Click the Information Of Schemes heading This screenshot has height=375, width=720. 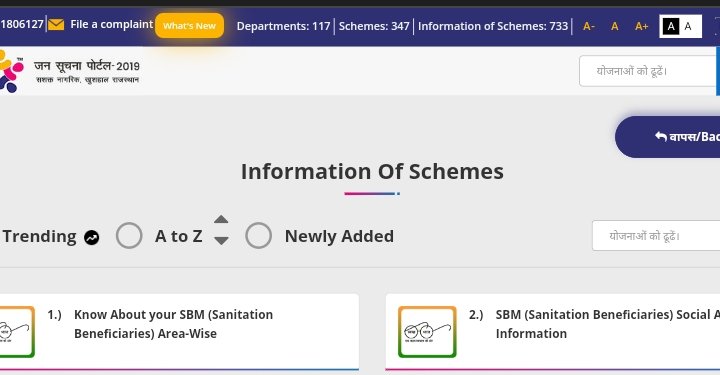pyautogui.click(x=372, y=171)
